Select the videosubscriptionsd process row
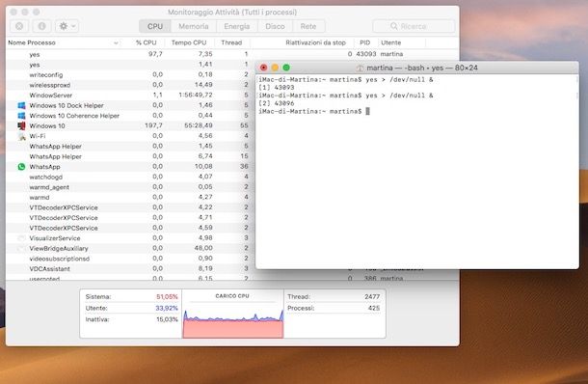The height and width of the screenshot is (384, 588). (x=130, y=259)
